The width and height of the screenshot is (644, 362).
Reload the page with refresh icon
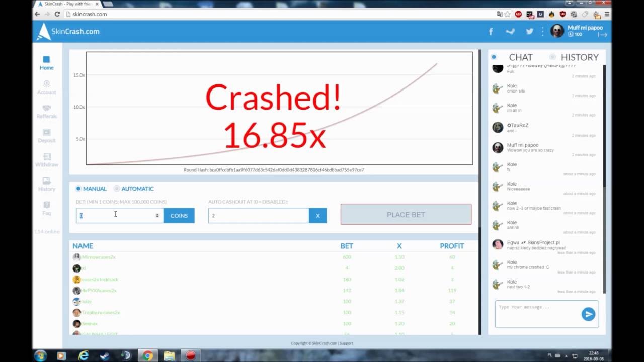coord(57,14)
